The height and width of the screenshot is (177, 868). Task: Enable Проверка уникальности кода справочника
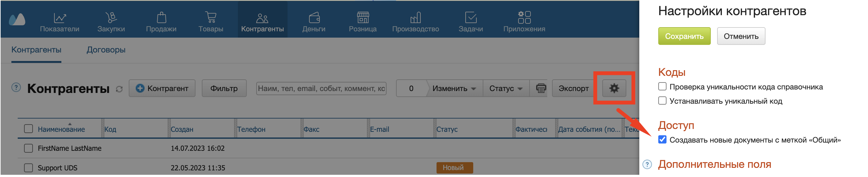(662, 87)
